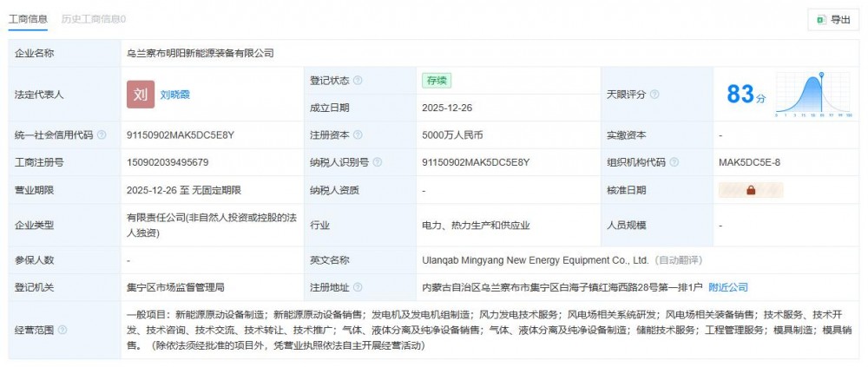Click the help icon next to 天眼评分
This screenshot has width=868, height=367.
coord(654,95)
